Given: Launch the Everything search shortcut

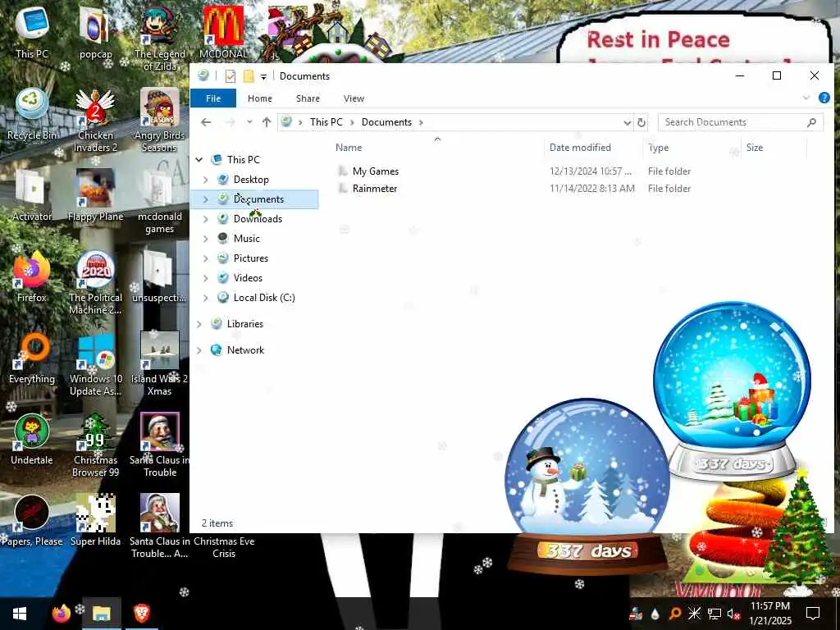Looking at the screenshot, I should tap(32, 358).
